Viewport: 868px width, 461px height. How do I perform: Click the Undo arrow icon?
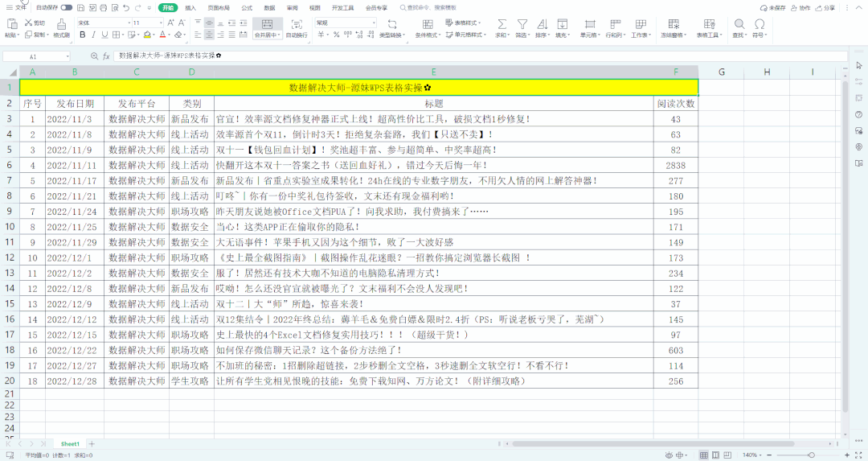(x=126, y=8)
